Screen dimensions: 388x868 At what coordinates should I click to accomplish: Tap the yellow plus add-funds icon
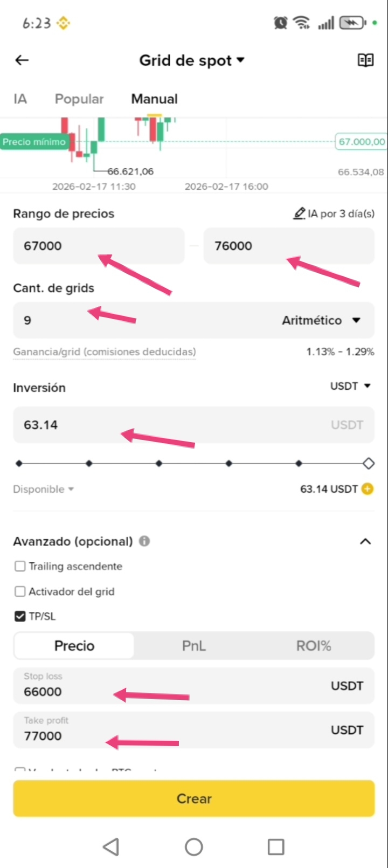tap(368, 489)
